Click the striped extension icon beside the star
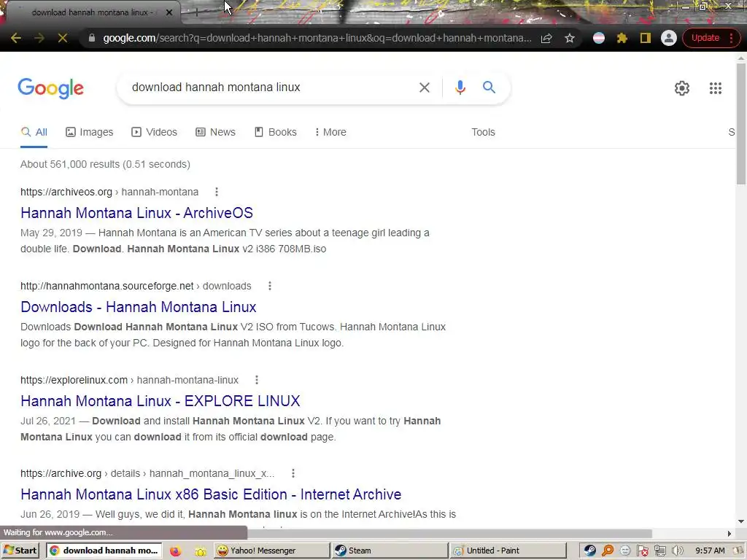The image size is (747, 560). (599, 38)
